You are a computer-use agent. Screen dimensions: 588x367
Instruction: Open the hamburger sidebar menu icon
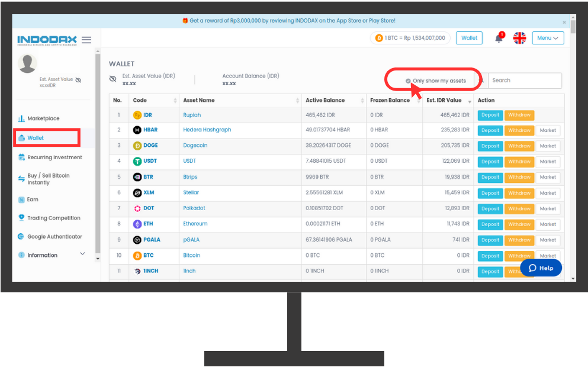coord(86,40)
